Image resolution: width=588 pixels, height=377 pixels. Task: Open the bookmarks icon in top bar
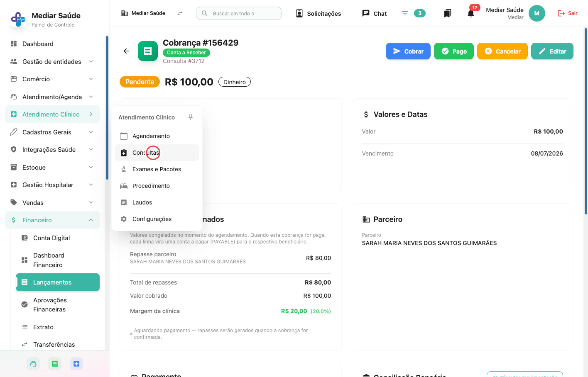click(447, 14)
